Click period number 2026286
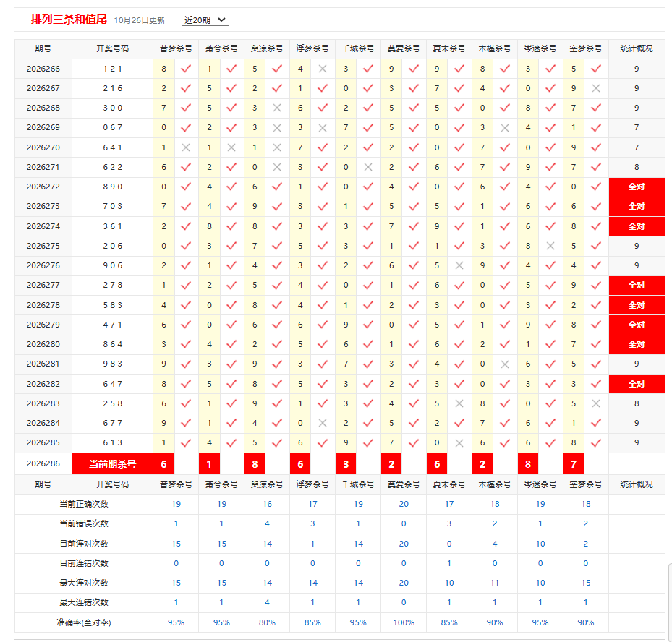 tap(43, 463)
